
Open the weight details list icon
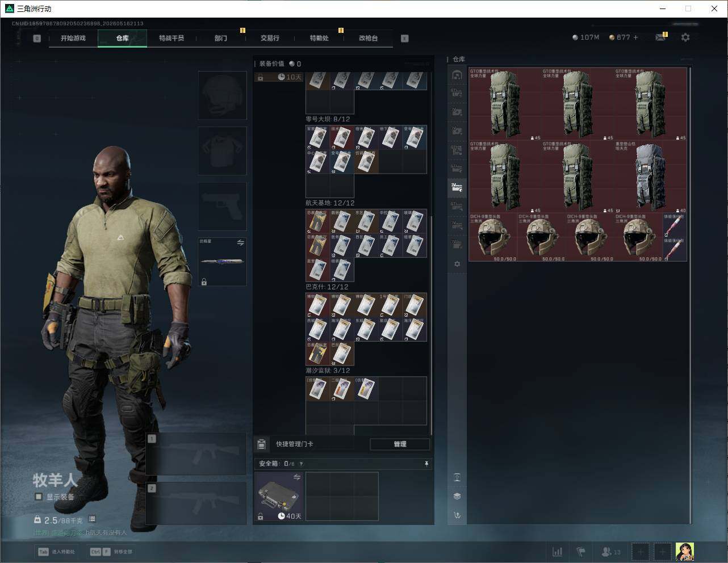[92, 519]
